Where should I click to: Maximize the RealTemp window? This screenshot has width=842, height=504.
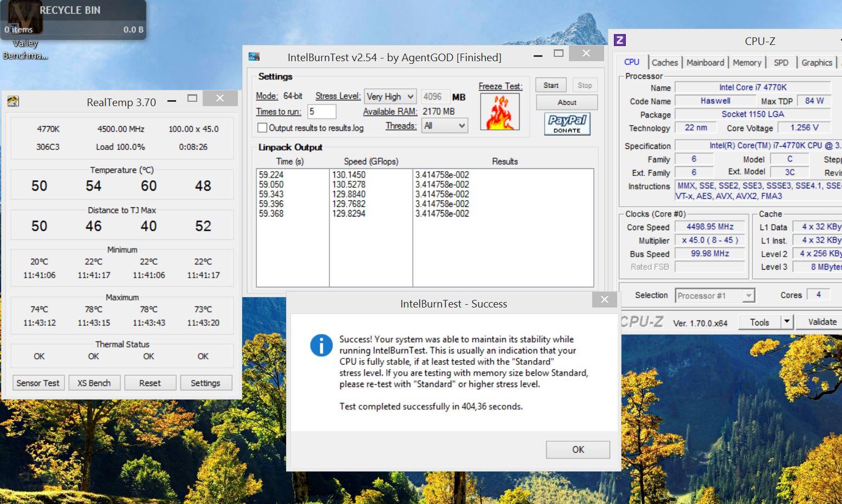[x=192, y=99]
